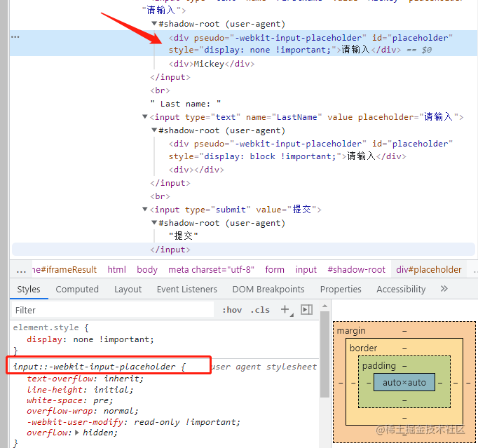Viewport: 478px width, 448px height.
Task: Collapse the LastName input element node
Action: pos(145,117)
